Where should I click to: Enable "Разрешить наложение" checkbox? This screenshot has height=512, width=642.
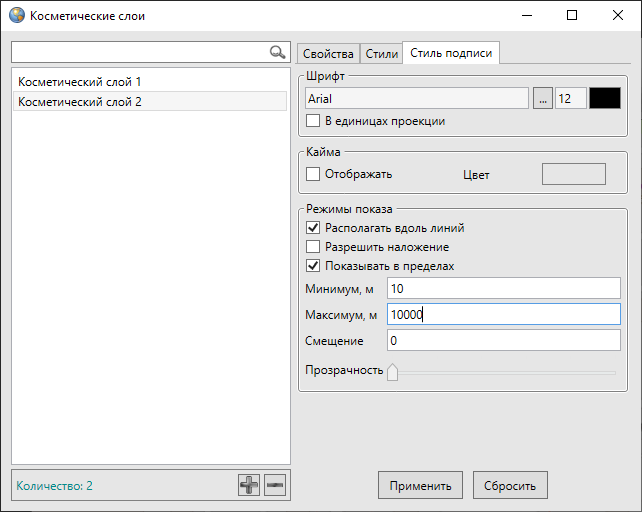313,247
